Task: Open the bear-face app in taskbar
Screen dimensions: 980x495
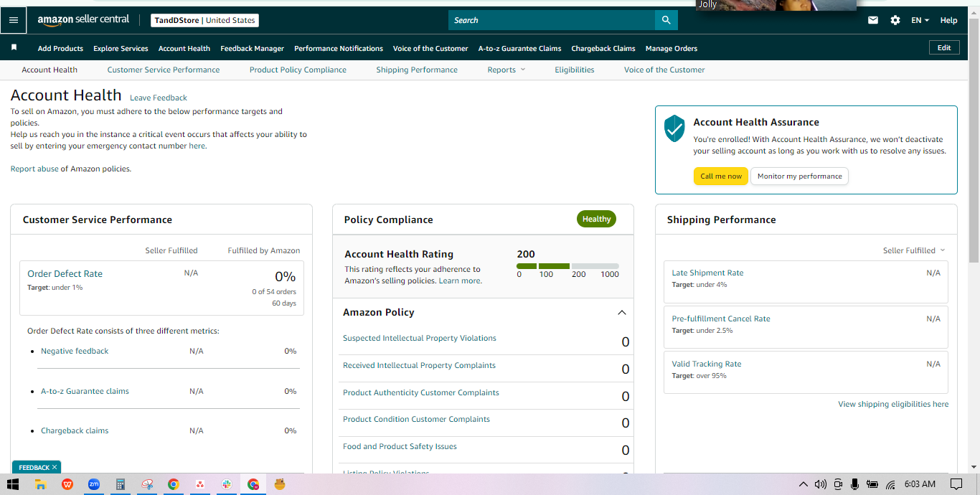Action: (x=280, y=484)
